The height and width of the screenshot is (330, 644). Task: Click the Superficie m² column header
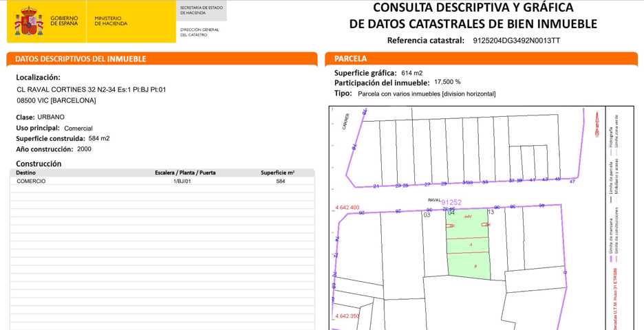click(x=279, y=173)
